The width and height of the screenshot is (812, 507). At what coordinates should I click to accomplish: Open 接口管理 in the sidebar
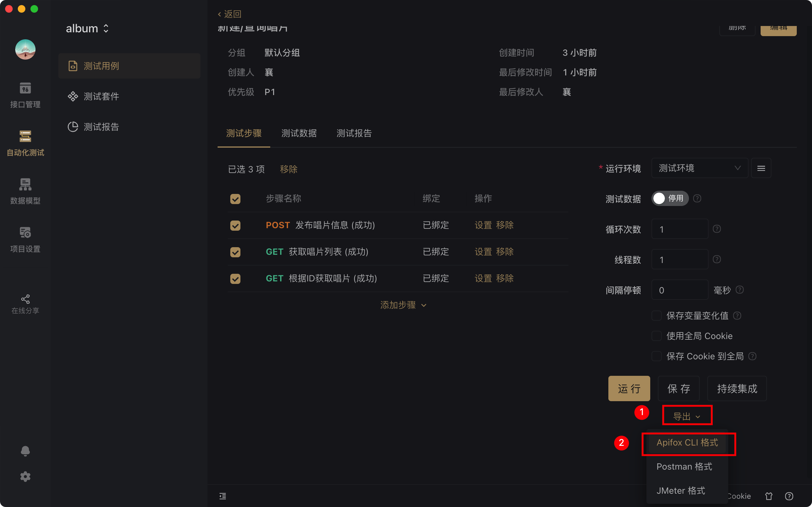[x=25, y=95]
